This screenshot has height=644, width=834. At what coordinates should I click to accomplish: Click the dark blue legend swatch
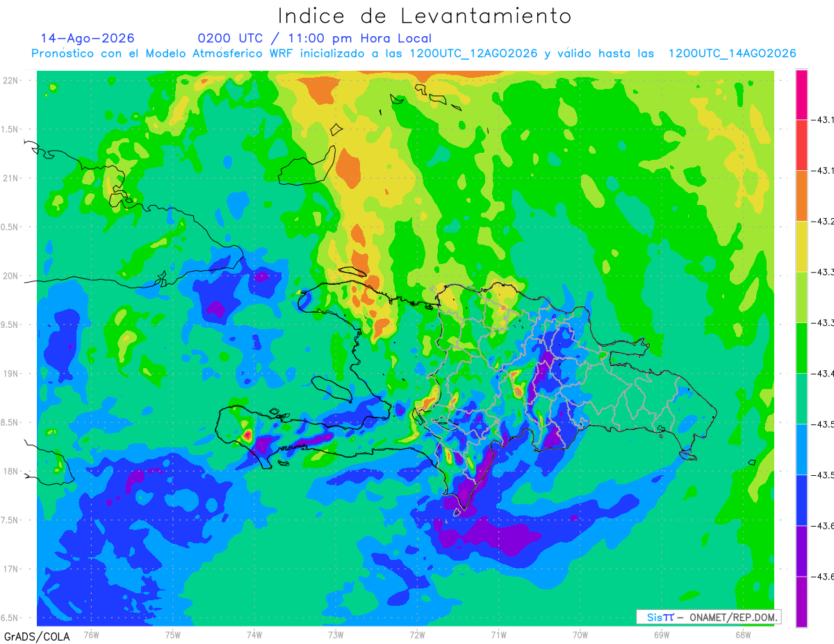(x=801, y=500)
